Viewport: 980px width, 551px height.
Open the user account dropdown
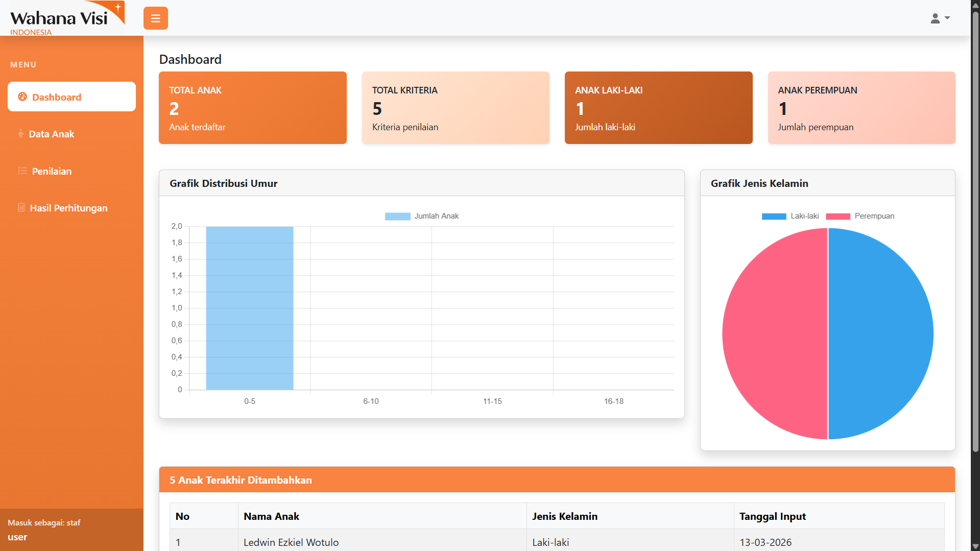[939, 18]
